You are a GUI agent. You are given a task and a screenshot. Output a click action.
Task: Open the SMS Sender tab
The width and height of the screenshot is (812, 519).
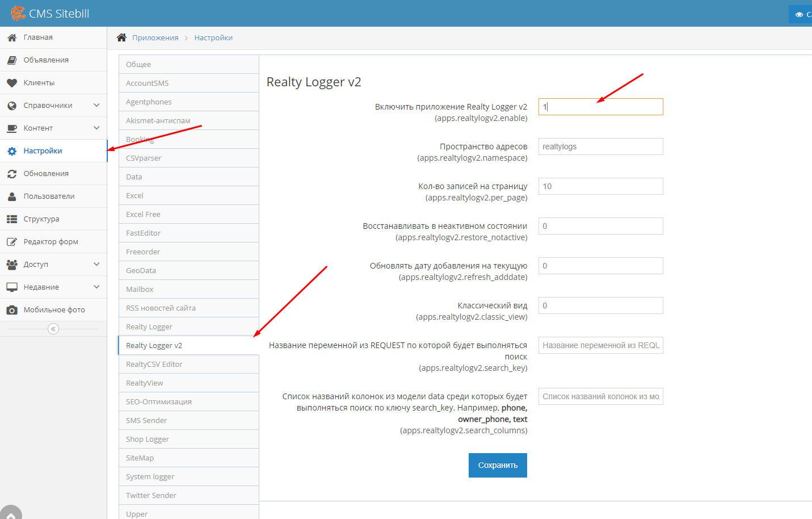(189, 420)
